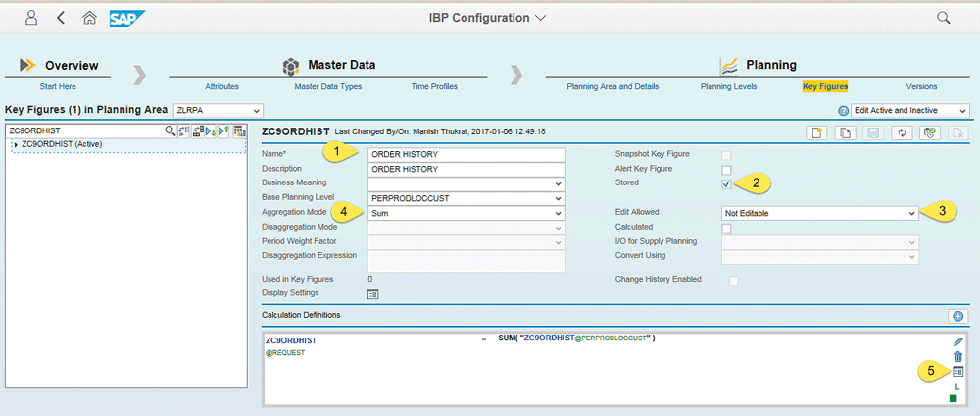Viewport: 980px width, 416px height.
Task: Edit the ZC9ORDHIST calculation with pencil
Action: [958, 341]
